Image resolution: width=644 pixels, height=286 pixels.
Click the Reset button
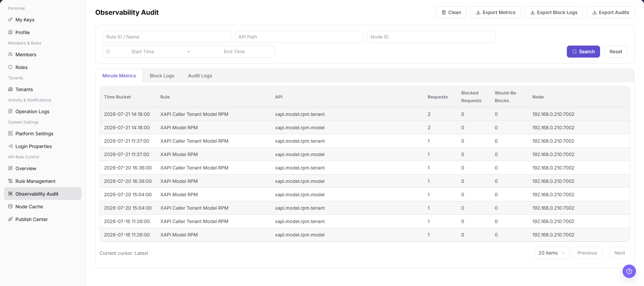616,52
